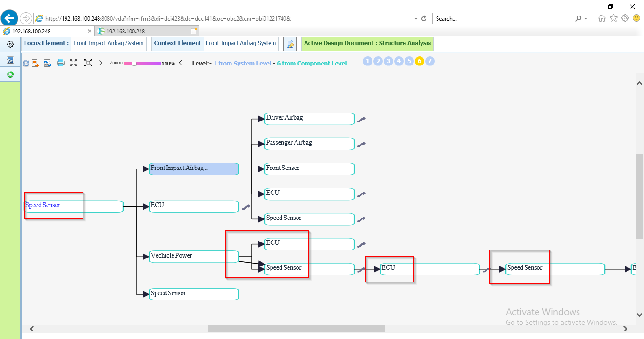The width and height of the screenshot is (644, 339).
Task: Switch to first 192.168.100.248 tab
Action: pos(47,31)
